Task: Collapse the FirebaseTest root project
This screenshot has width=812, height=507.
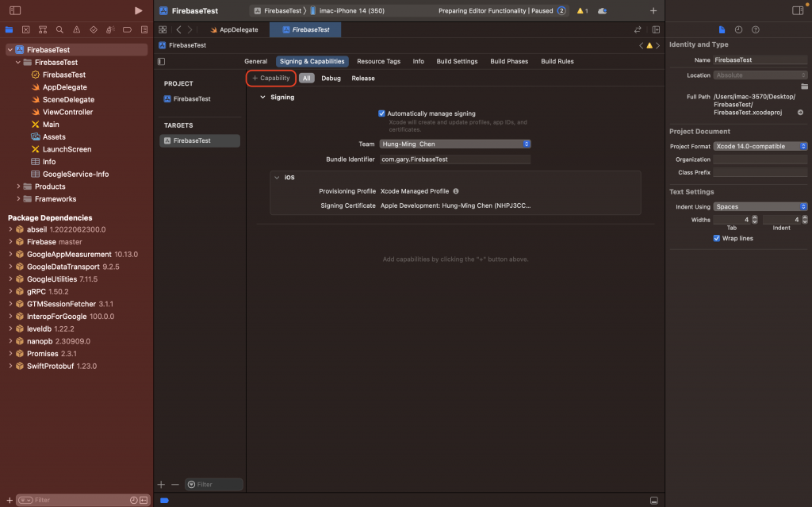Action: [x=10, y=50]
